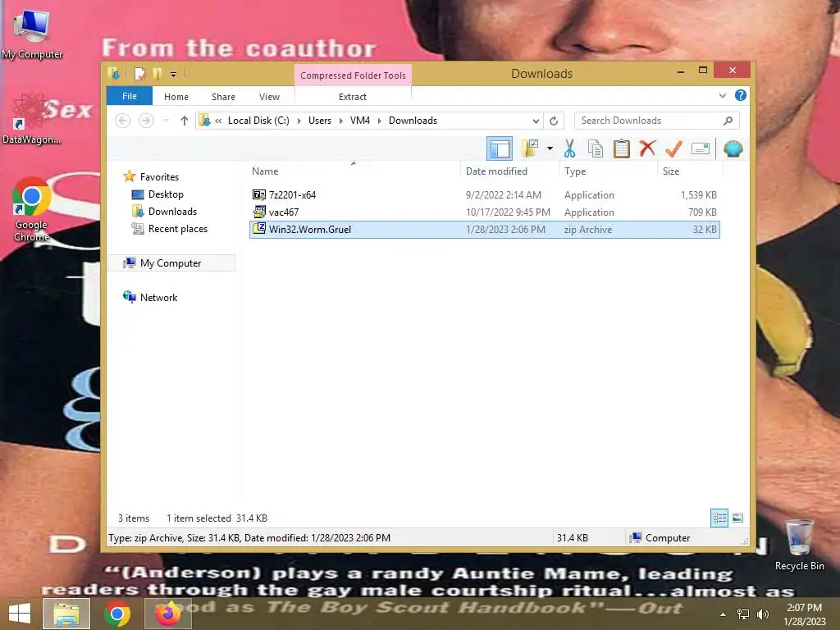Switch to the Home ribbon tab

[x=176, y=97]
